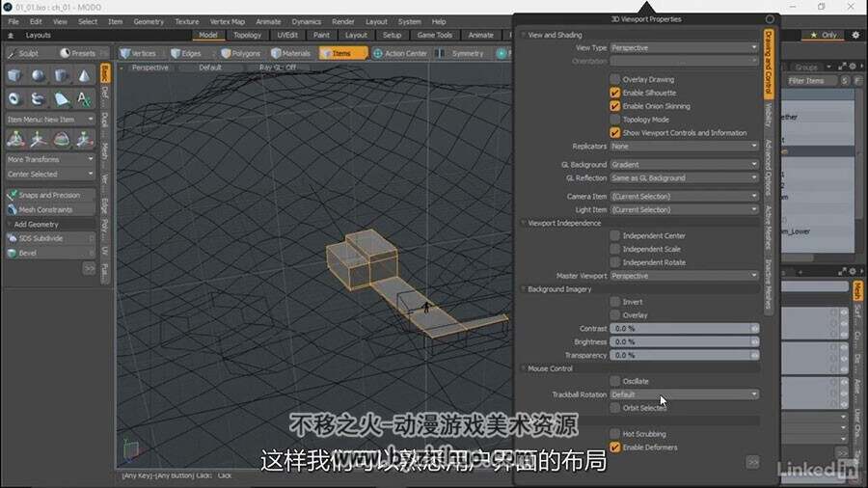Select the Cone primitive tool icon
Image resolution: width=868 pixels, height=488 pixels.
coord(84,76)
